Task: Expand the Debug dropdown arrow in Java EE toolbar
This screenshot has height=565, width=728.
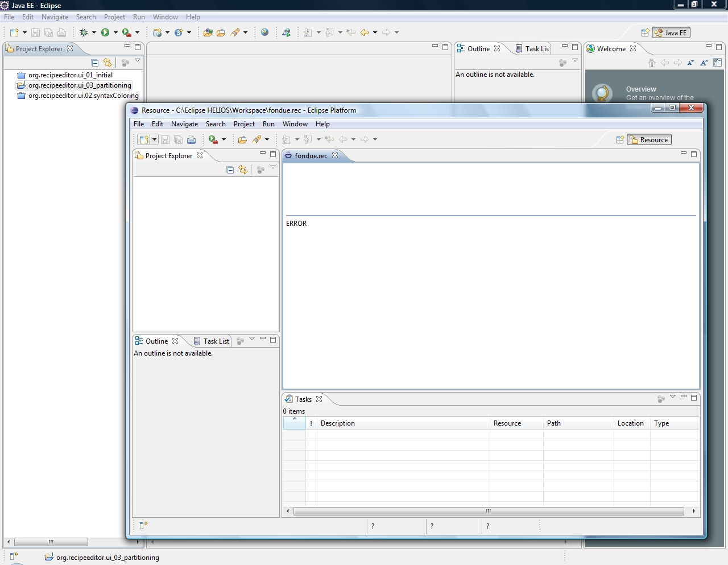Action: 94,32
